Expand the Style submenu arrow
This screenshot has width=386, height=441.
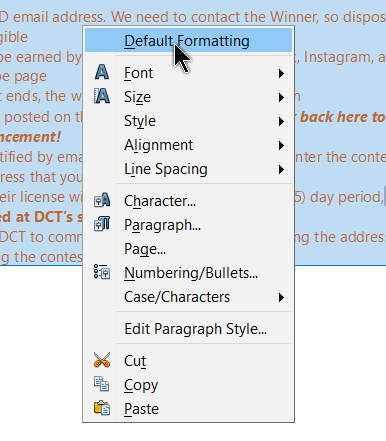click(281, 121)
